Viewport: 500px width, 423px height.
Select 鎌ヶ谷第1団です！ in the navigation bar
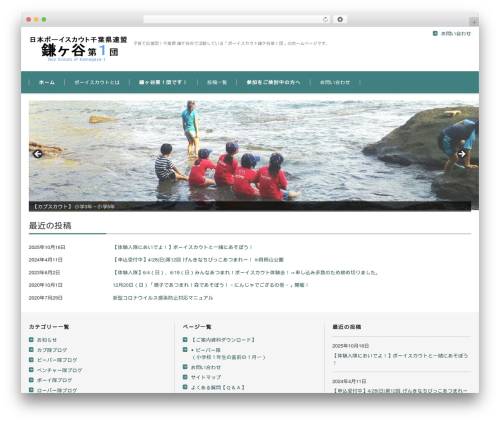click(163, 82)
